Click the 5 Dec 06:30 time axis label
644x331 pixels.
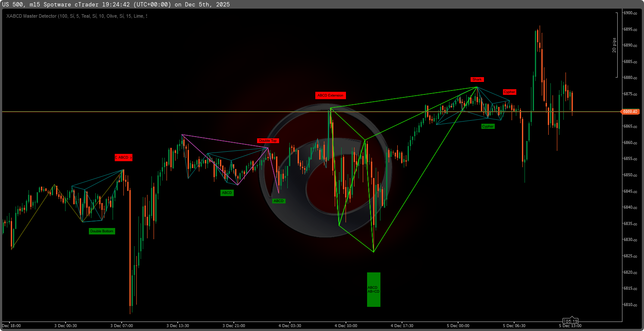pyautogui.click(x=514, y=326)
